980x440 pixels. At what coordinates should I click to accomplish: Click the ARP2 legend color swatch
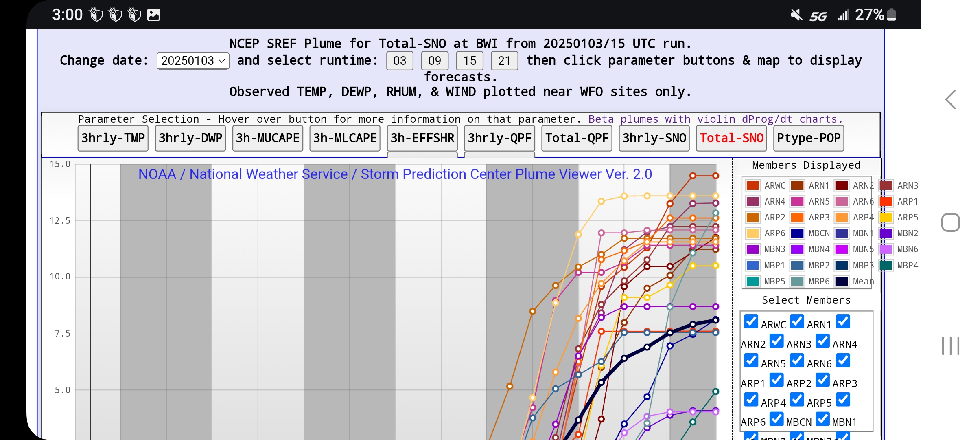coord(753,218)
